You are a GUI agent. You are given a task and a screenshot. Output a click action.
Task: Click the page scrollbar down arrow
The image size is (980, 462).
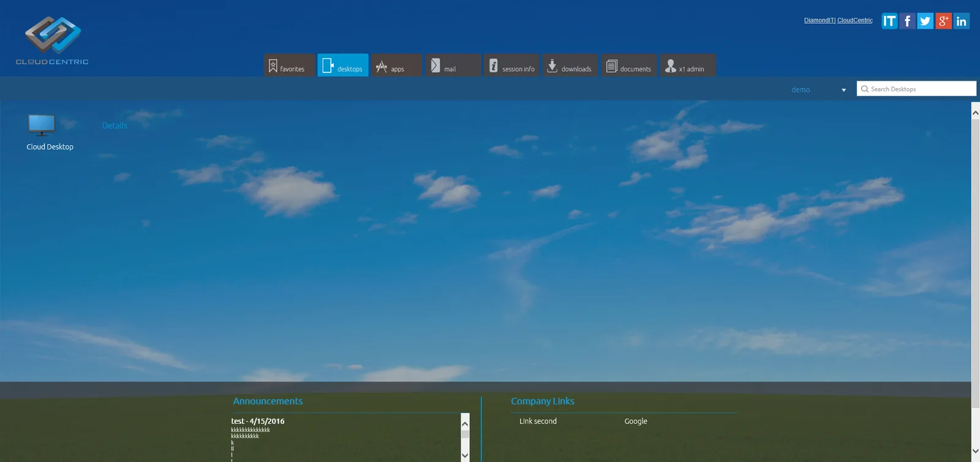pyautogui.click(x=976, y=451)
